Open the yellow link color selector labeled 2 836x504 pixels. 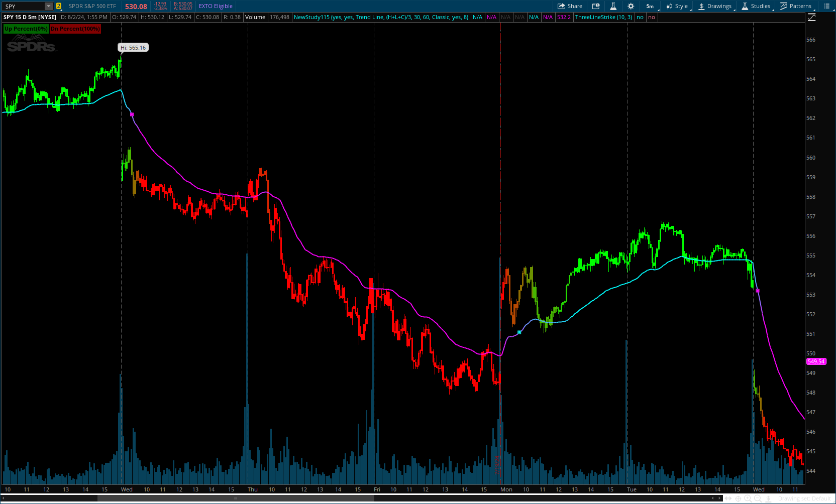[x=59, y=7]
